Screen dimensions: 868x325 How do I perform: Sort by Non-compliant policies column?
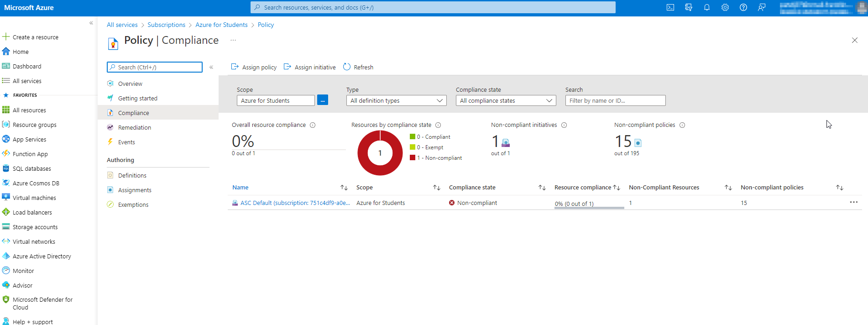pos(840,188)
